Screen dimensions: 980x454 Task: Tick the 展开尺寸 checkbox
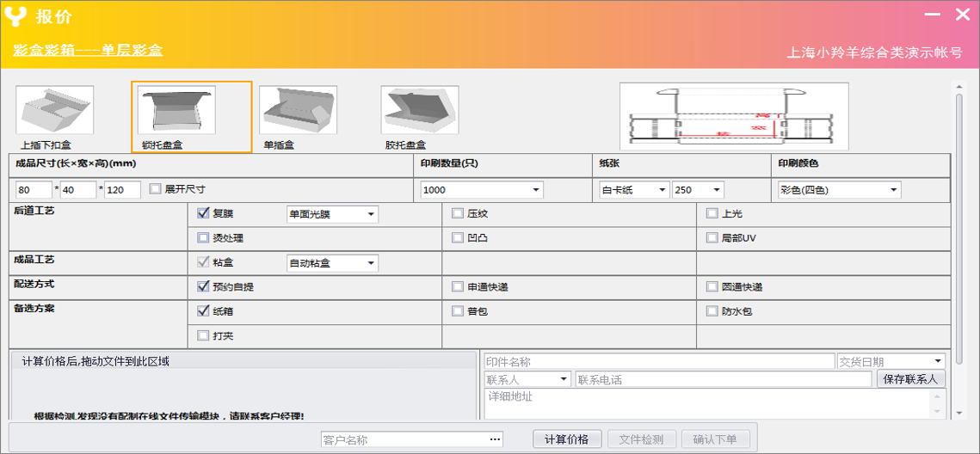tap(156, 189)
